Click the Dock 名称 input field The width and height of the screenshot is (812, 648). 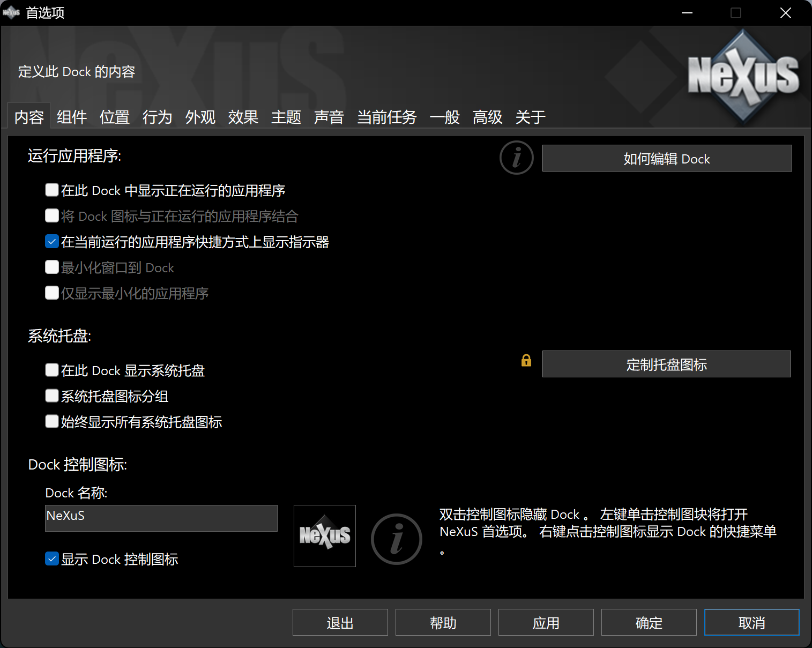[161, 518]
